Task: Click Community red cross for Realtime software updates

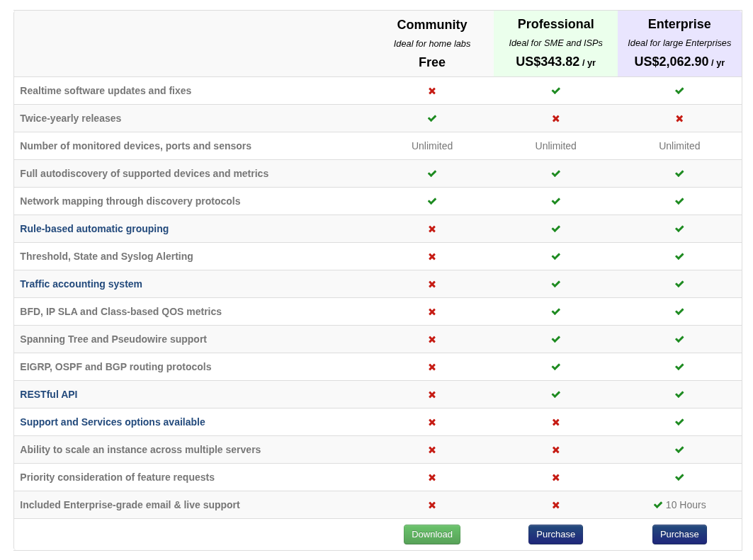Action: pos(432,91)
